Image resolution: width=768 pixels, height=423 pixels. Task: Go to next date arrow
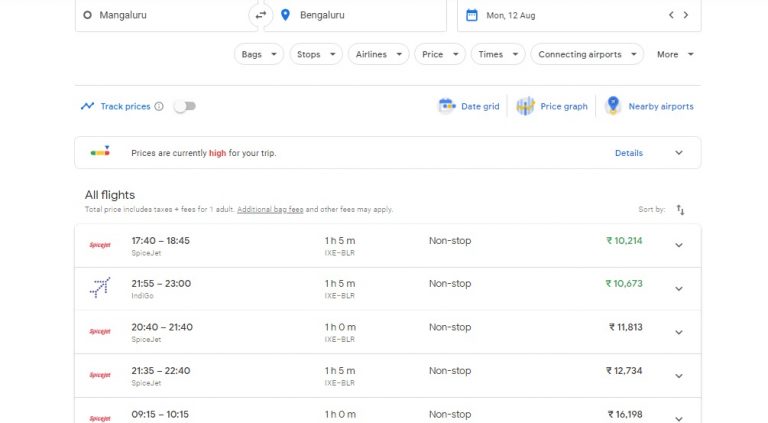(x=686, y=15)
